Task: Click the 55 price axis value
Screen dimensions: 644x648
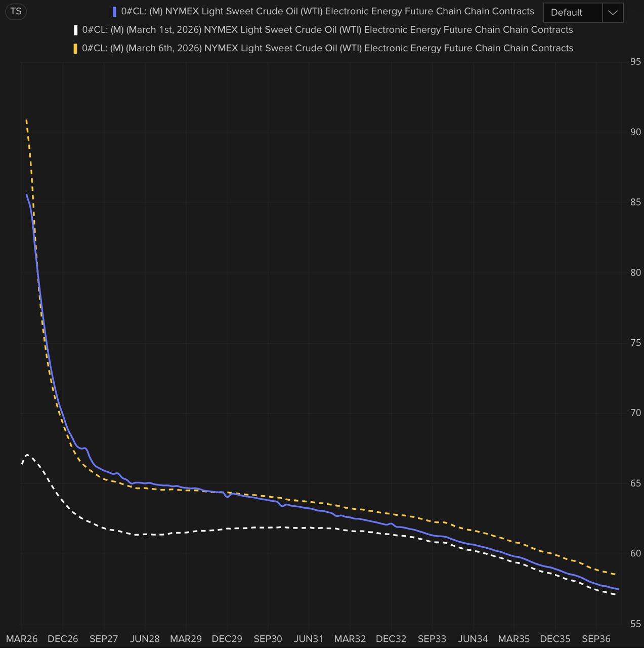Action: click(x=635, y=624)
